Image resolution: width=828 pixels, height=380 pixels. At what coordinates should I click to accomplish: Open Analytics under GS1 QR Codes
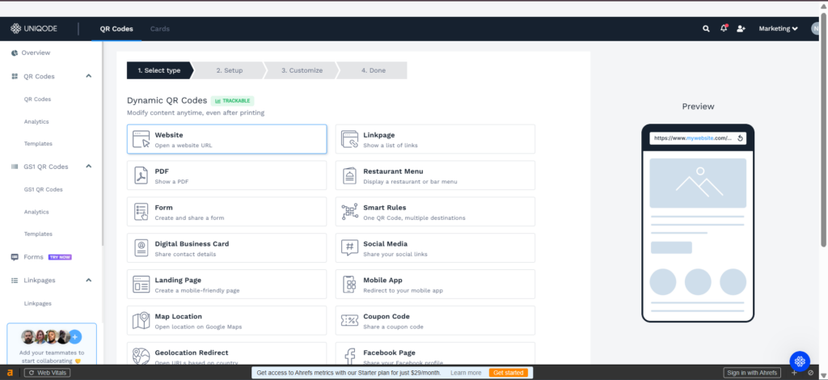pyautogui.click(x=36, y=212)
